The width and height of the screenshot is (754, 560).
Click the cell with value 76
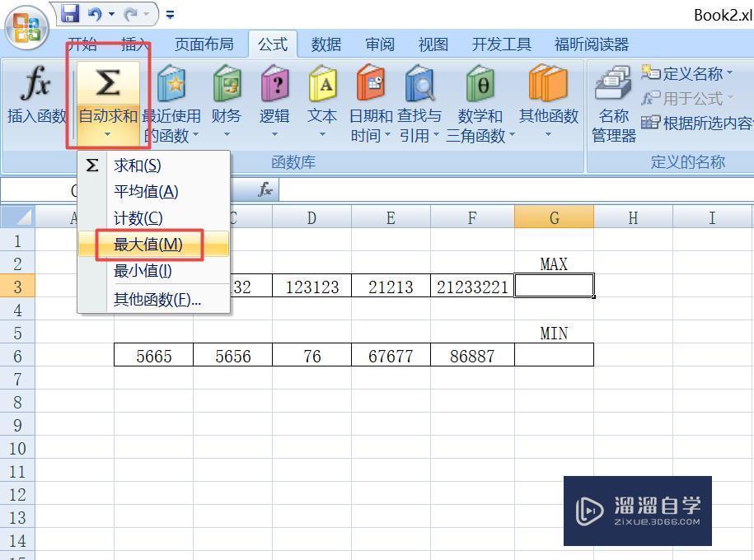(x=311, y=357)
